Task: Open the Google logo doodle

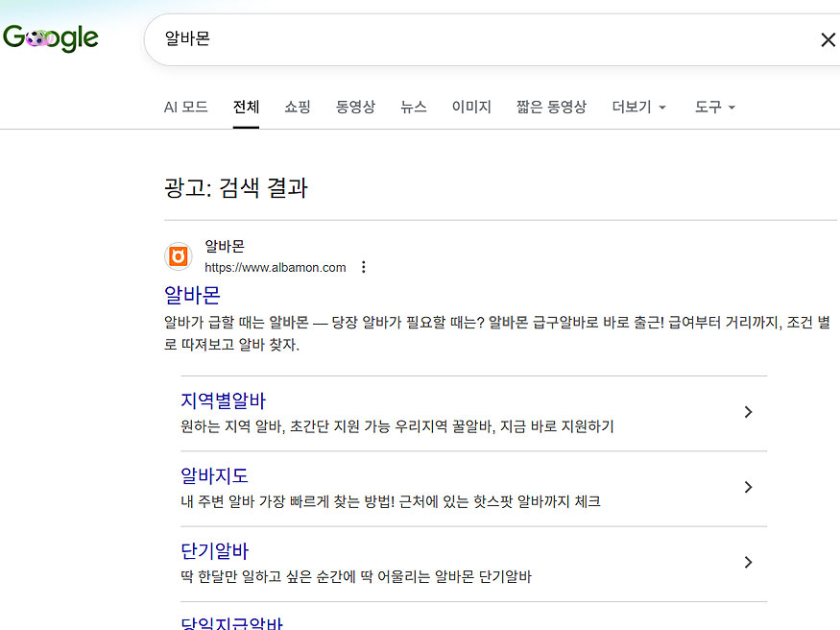Action: [x=50, y=37]
